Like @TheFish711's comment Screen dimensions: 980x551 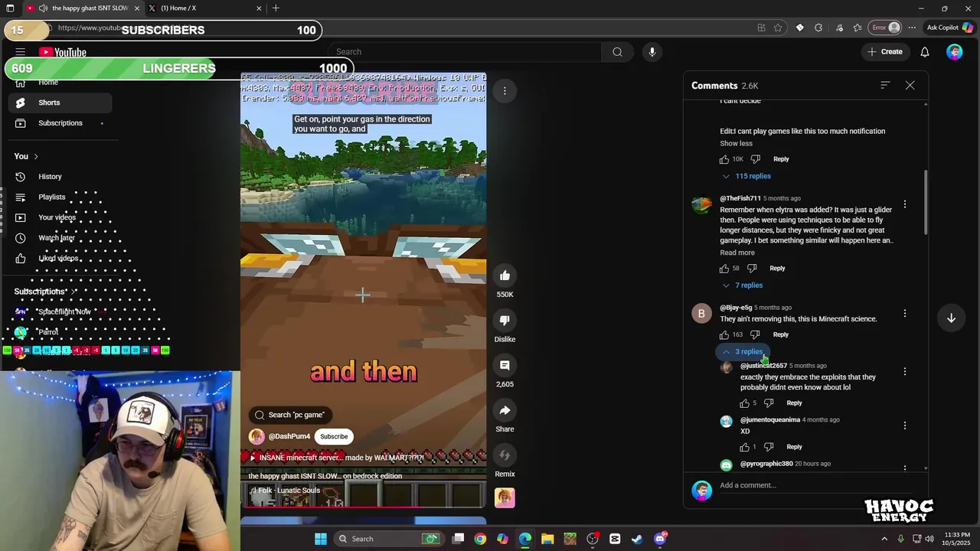pos(724,269)
